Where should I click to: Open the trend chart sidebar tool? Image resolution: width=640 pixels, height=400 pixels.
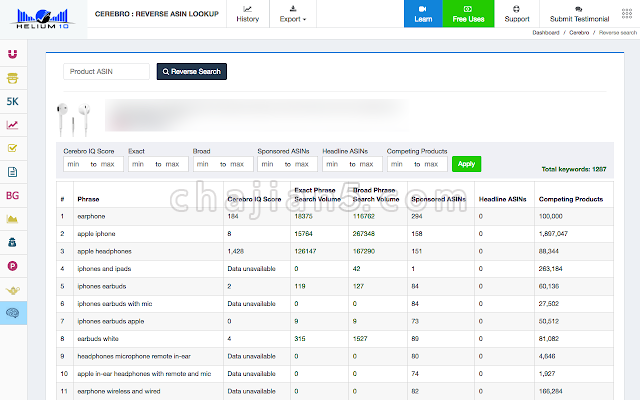pos(13,125)
